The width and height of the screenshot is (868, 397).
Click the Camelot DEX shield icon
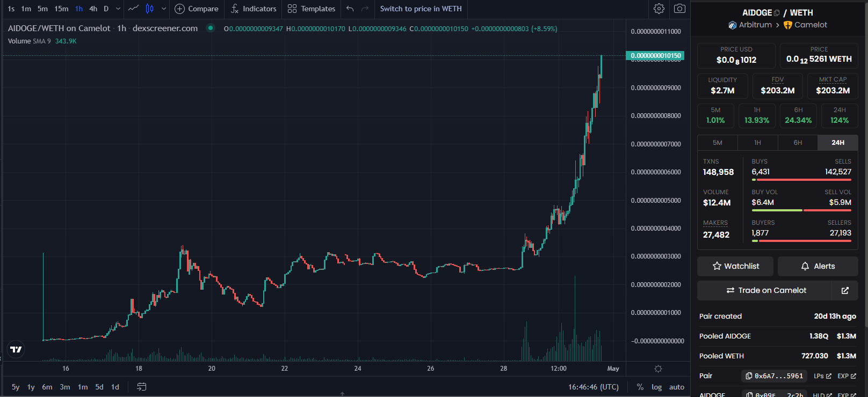coord(788,25)
